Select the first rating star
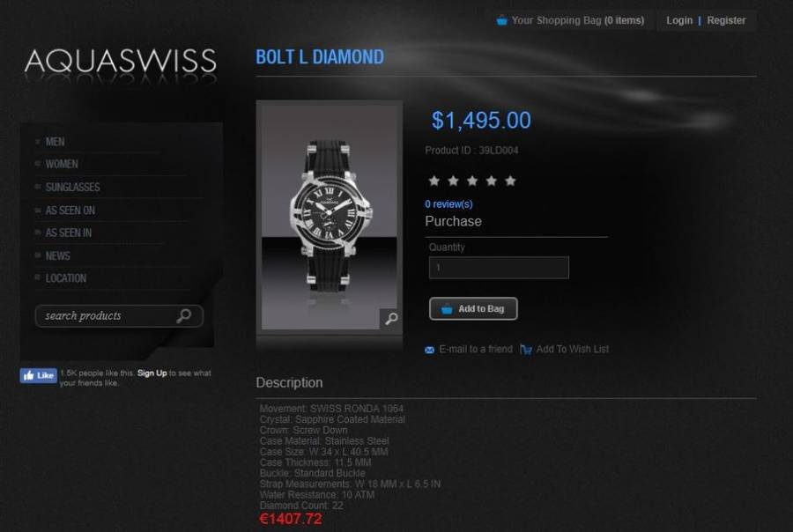The height and width of the screenshot is (532, 793). 434,181
